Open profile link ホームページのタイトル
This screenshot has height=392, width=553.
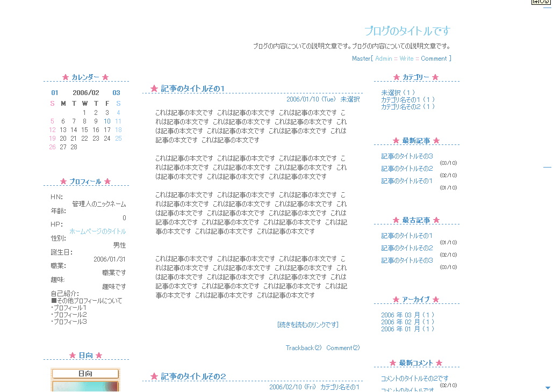click(x=98, y=231)
